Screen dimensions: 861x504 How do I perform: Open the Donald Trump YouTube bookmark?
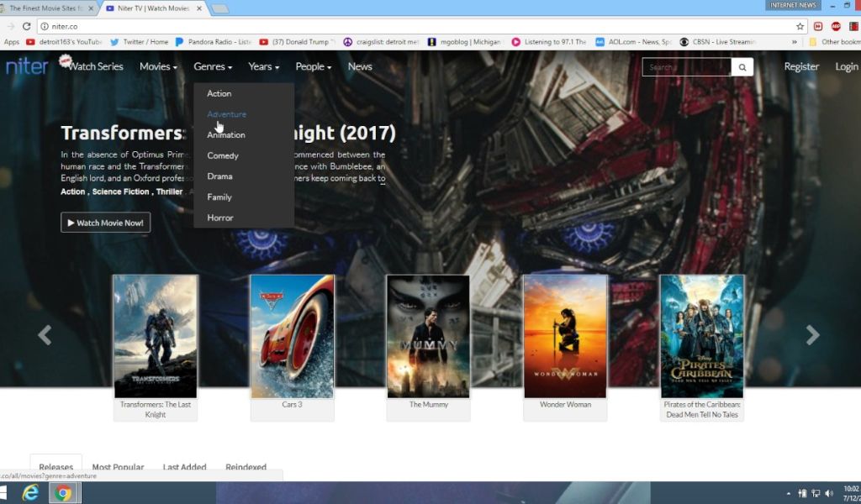pyautogui.click(x=297, y=42)
